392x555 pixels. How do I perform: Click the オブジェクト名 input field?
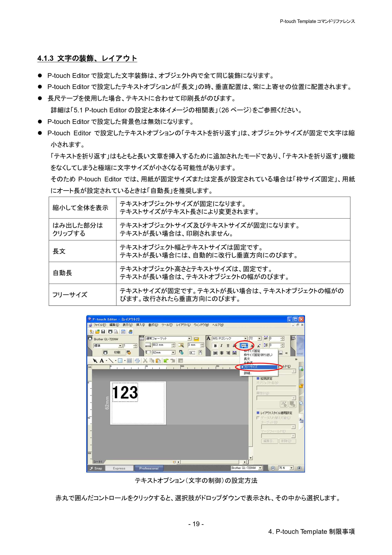(x=276, y=388)
